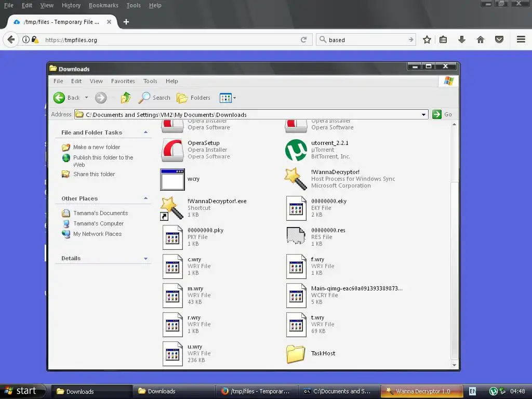The image size is (532, 399).
Task: Select the 00000000.res file icon
Action: (x=296, y=236)
